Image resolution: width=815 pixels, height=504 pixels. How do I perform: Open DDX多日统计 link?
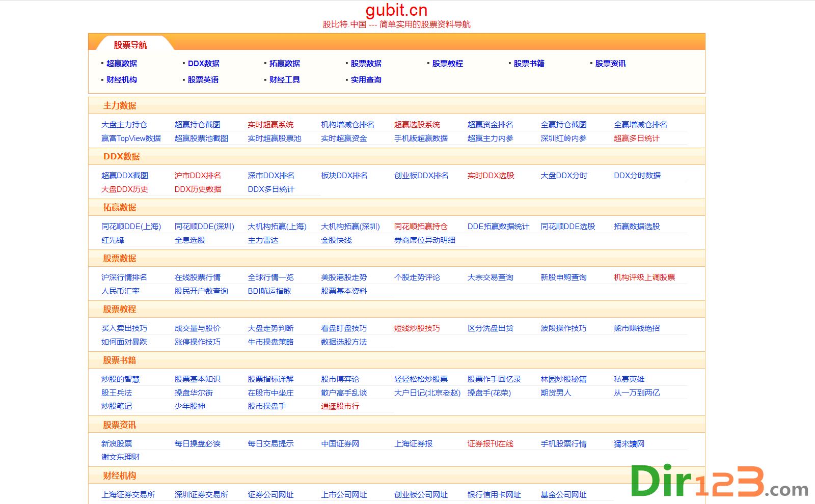tap(271, 189)
